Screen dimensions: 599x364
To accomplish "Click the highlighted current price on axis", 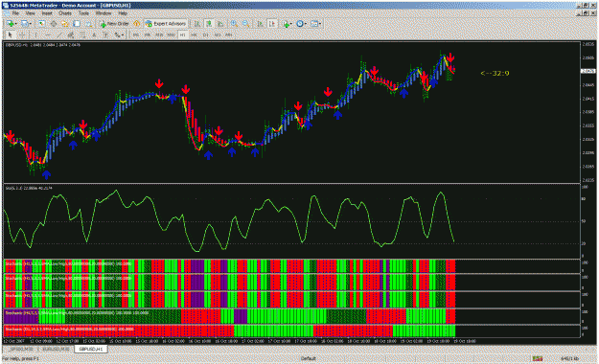I will 587,71.
